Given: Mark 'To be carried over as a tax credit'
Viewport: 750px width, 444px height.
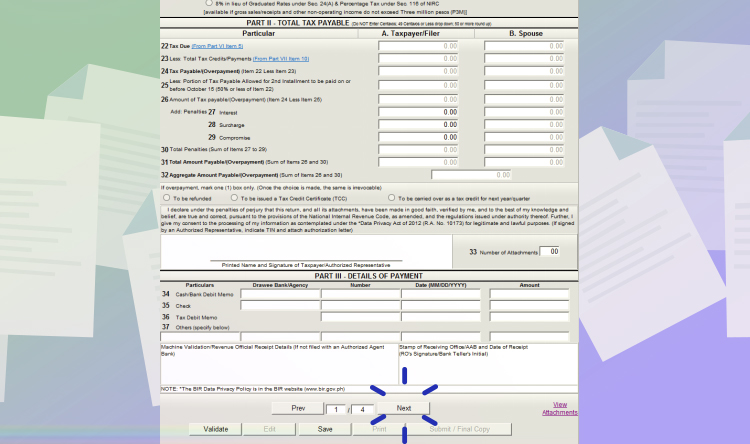Looking at the screenshot, I should coord(391,197).
